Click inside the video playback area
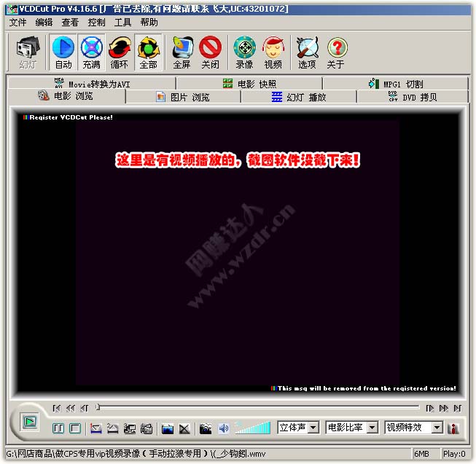This screenshot has height=464, width=476. (238, 253)
